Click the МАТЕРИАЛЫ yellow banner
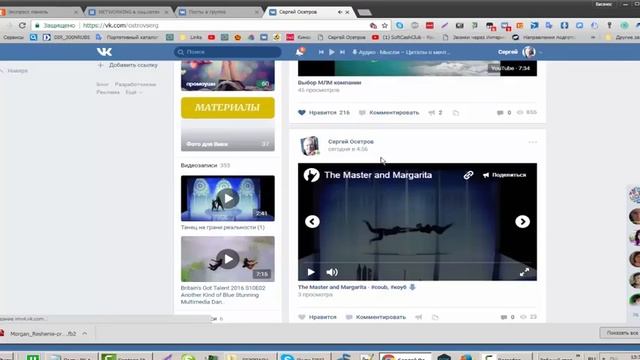The image size is (640, 360). point(228,108)
